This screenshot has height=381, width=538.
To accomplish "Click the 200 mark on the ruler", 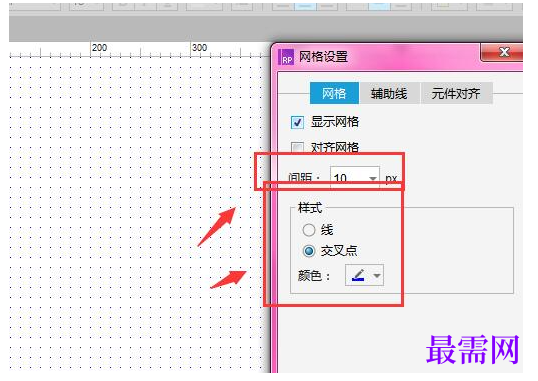I will tap(100, 47).
